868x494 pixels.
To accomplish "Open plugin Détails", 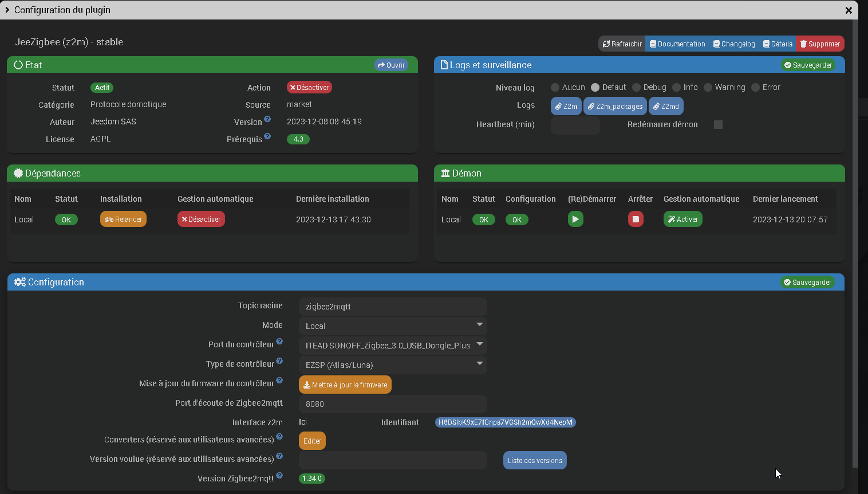I will tap(778, 44).
